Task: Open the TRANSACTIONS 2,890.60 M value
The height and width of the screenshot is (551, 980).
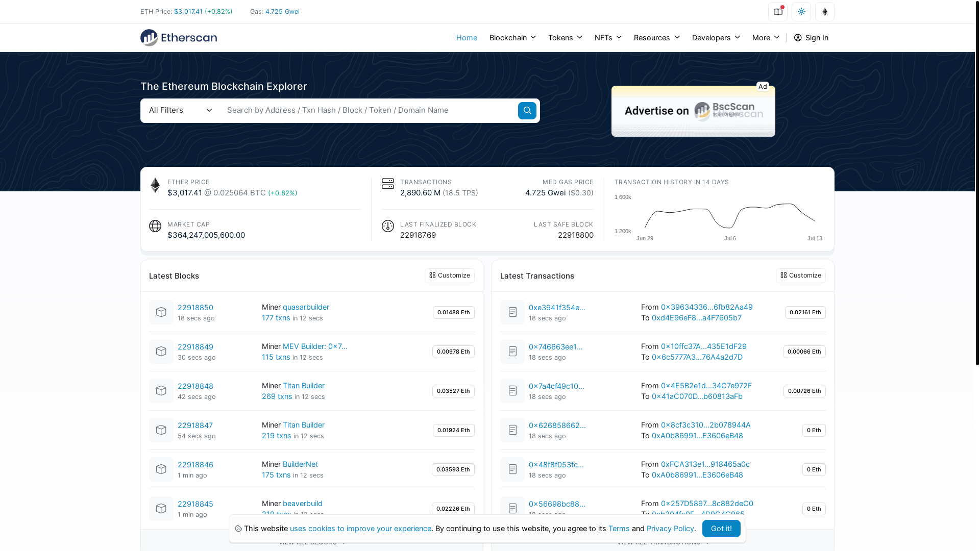Action: click(420, 192)
